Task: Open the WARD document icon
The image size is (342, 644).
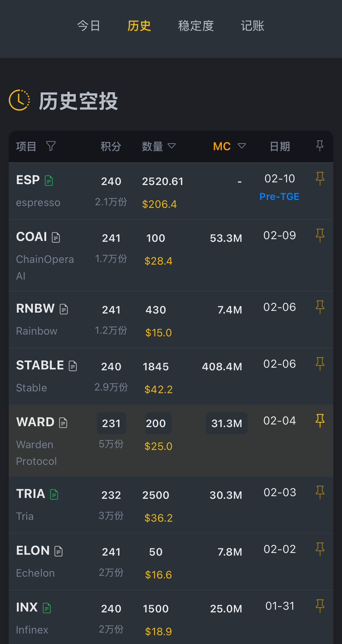Action: pyautogui.click(x=63, y=422)
